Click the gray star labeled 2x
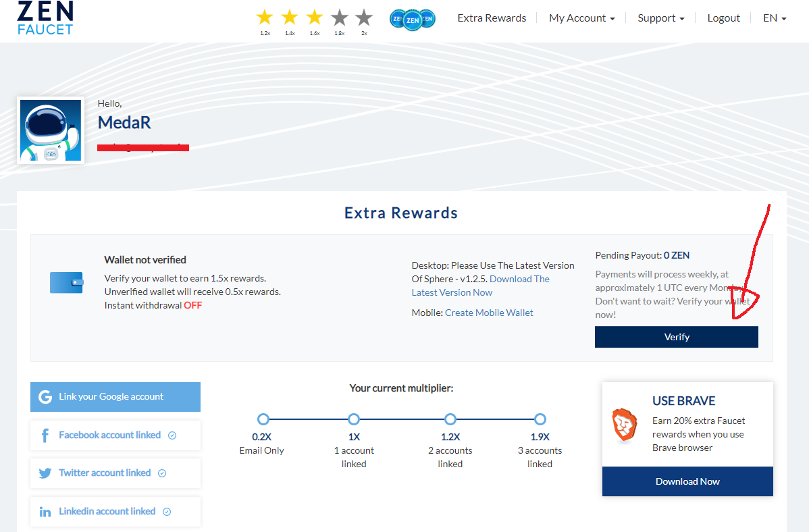 [x=364, y=18]
